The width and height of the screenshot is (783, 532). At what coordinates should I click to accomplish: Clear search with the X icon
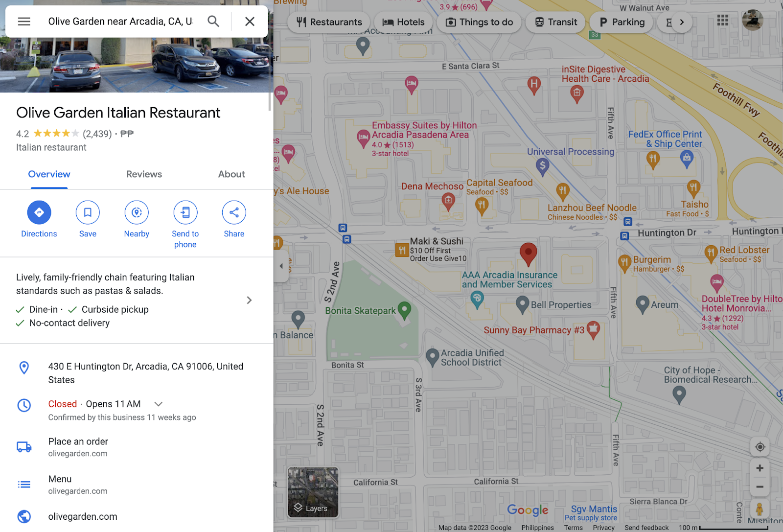coord(250,22)
